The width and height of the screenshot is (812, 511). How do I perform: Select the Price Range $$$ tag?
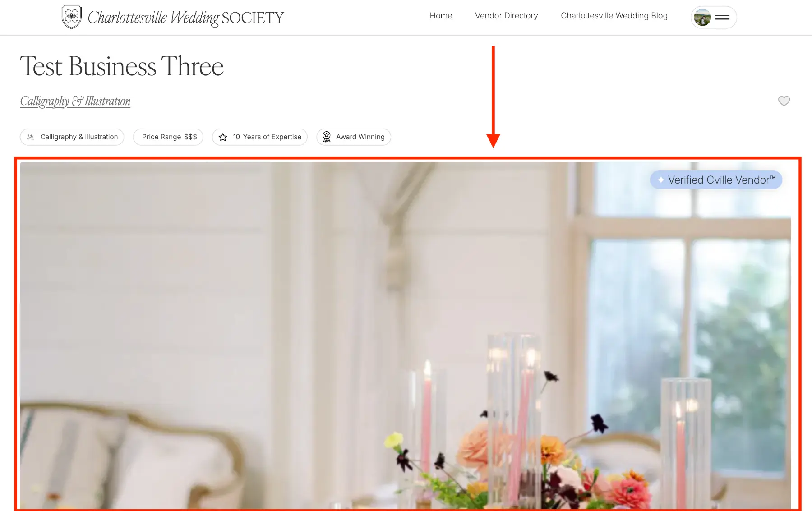point(168,137)
